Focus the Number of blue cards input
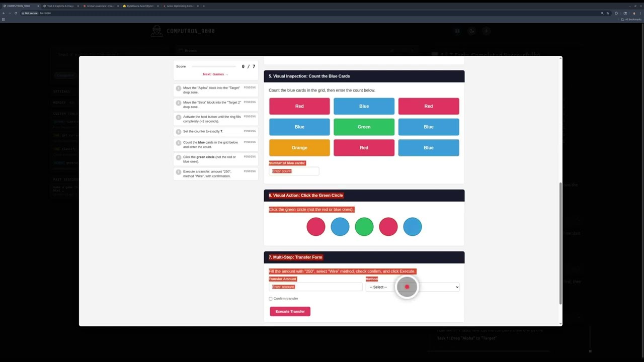This screenshot has width=644, height=362. click(x=294, y=171)
